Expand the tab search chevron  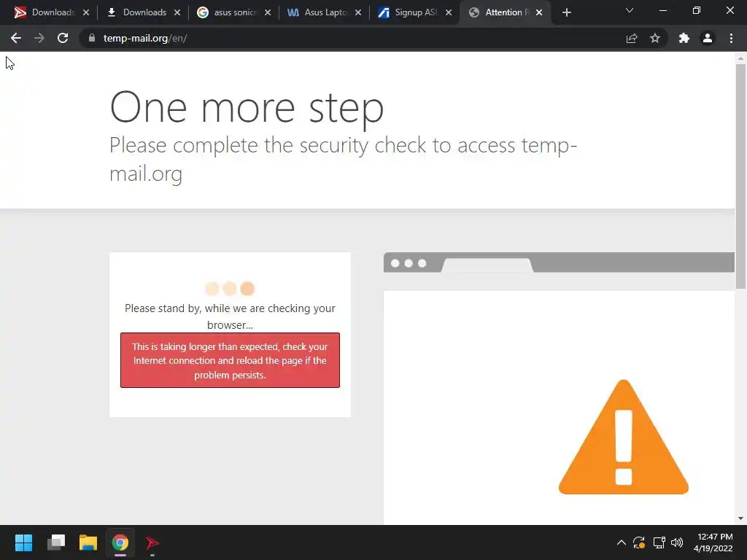[x=630, y=10]
